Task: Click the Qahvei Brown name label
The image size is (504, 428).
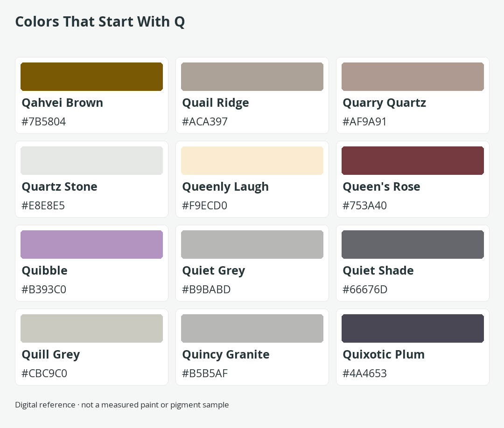Action: (63, 103)
